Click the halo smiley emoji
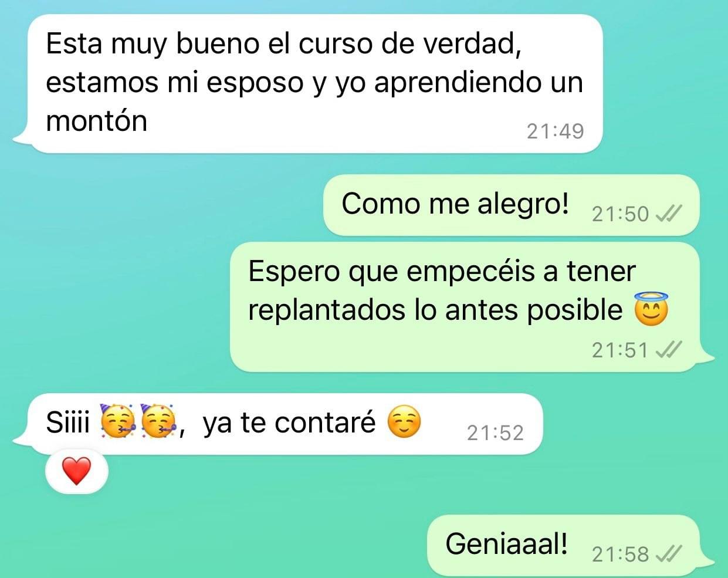728x578 pixels. (x=651, y=309)
